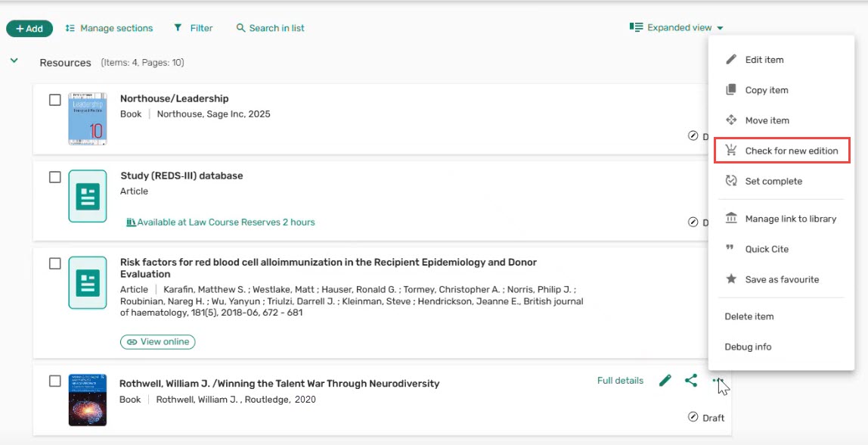Click the article icon for Study (REDS-III) database

tap(88, 196)
